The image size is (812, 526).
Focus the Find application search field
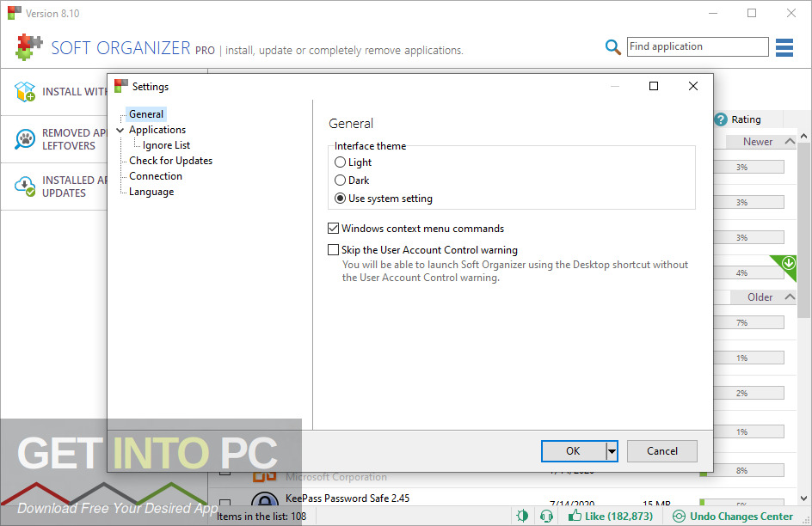pos(698,46)
